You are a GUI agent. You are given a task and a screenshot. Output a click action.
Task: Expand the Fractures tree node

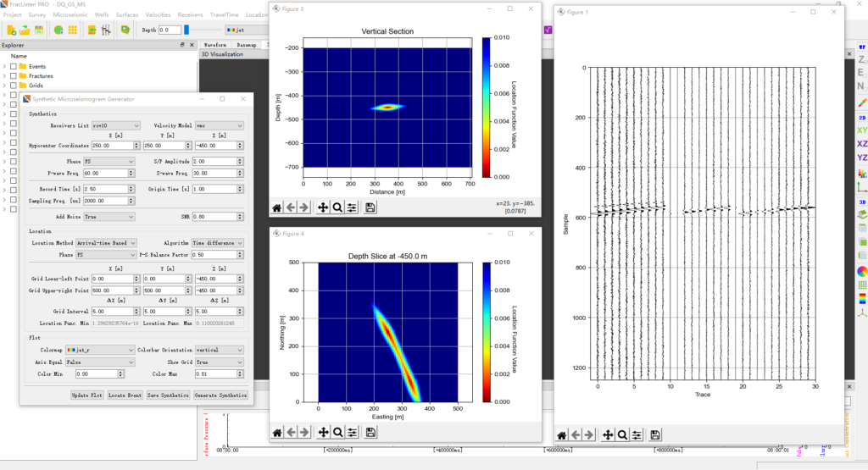click(4, 75)
